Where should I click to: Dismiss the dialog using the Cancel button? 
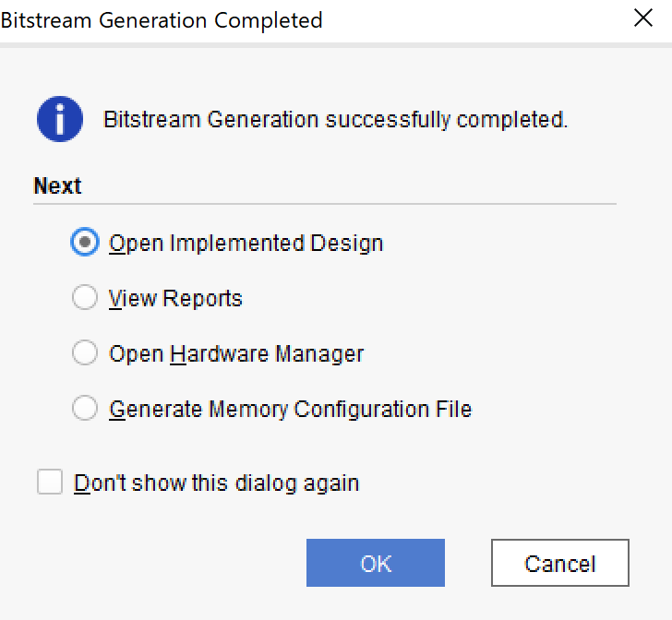pyautogui.click(x=560, y=563)
